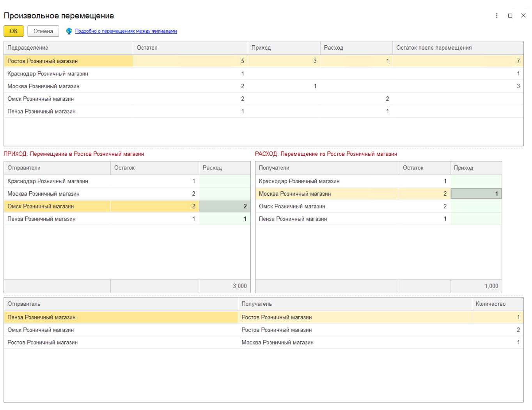Viewport: 532px width, 410px height.
Task: Select transfer row from Пенза to Ростов
Action: point(264,317)
